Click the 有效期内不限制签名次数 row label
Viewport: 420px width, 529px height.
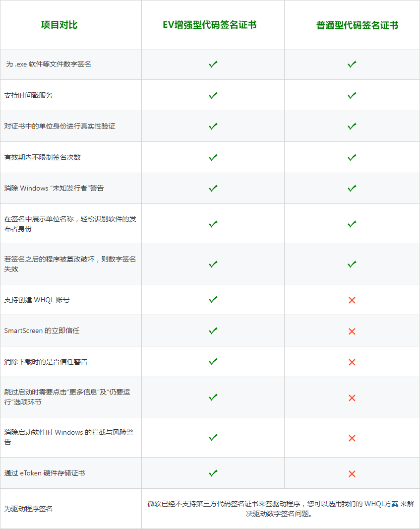tap(42, 157)
